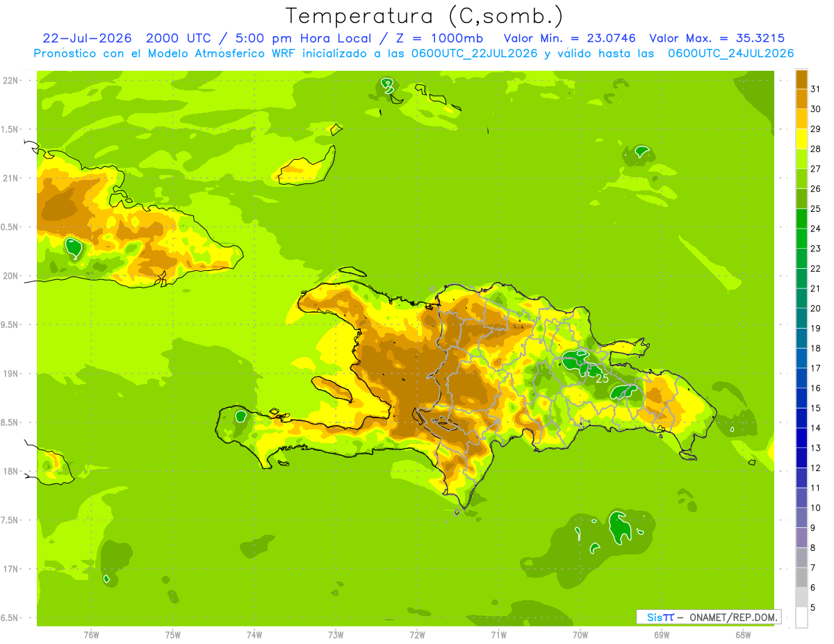Click the '0600UTC_24JUL2026' valid-until time
Image resolution: width=834 pixels, height=644 pixels.
[731, 53]
